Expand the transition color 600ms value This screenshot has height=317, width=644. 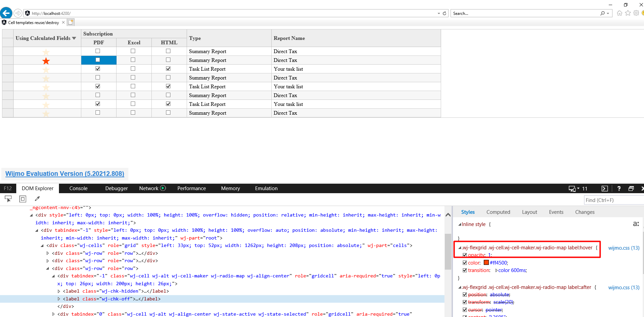pos(496,270)
